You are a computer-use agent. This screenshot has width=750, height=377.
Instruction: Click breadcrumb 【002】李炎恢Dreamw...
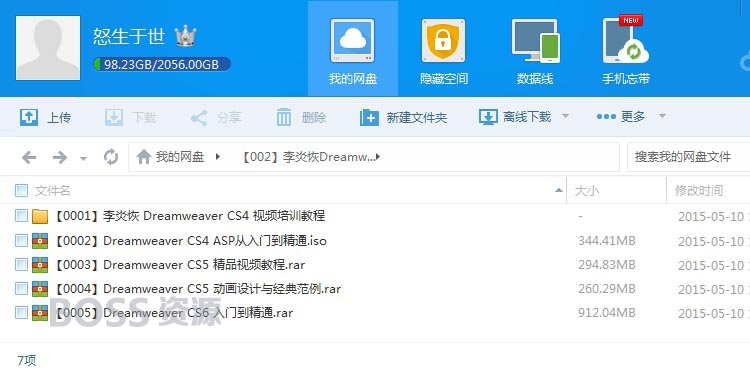pos(307,156)
